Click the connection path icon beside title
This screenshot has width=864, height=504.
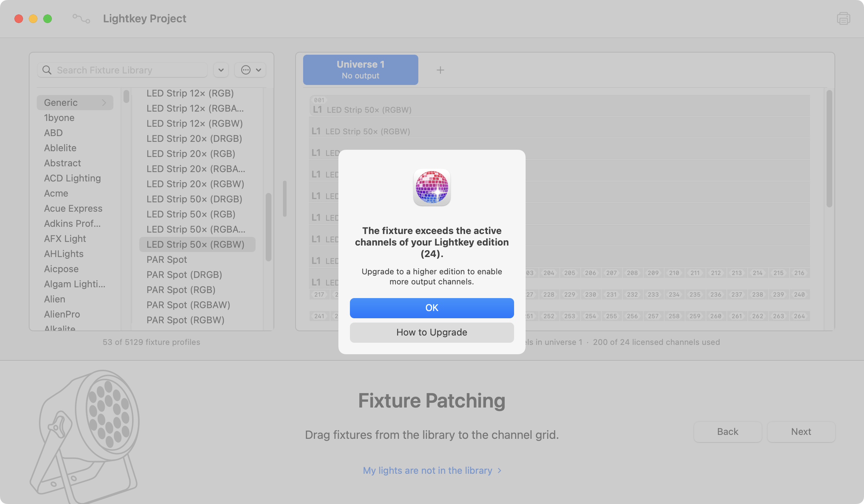[x=81, y=18]
